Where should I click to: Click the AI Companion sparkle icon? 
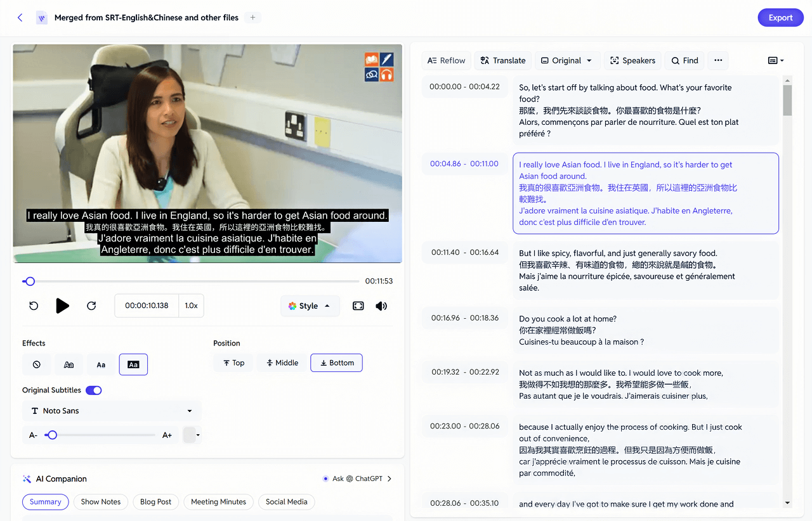point(27,479)
